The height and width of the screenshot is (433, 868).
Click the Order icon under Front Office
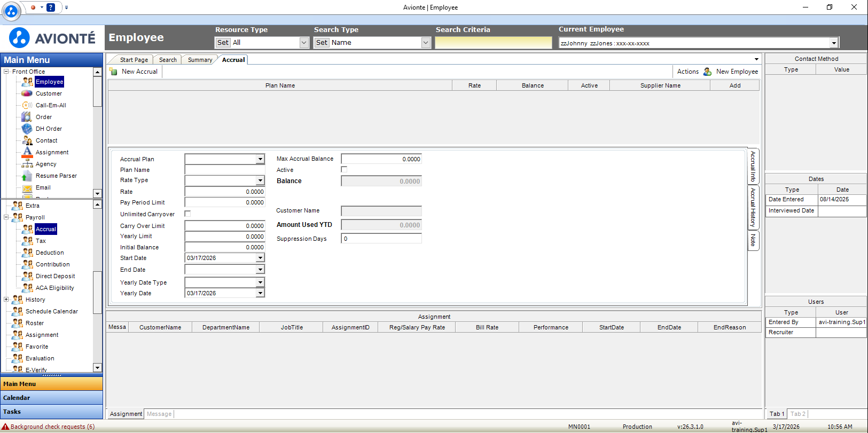[27, 117]
